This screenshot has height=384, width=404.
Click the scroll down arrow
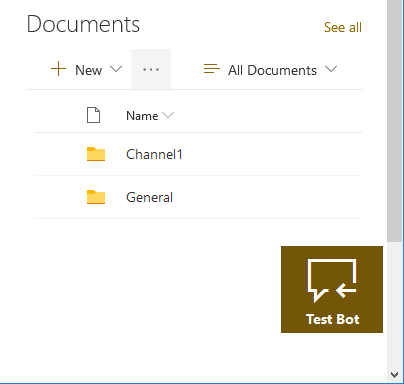[x=395, y=375]
